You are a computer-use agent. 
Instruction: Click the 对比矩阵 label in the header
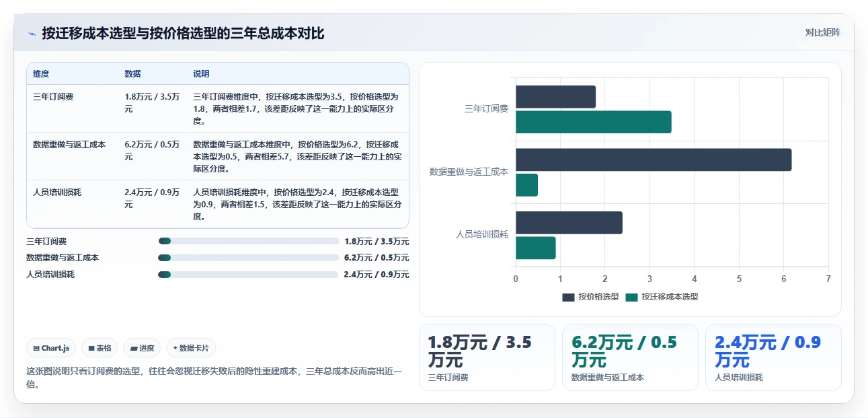tap(823, 32)
